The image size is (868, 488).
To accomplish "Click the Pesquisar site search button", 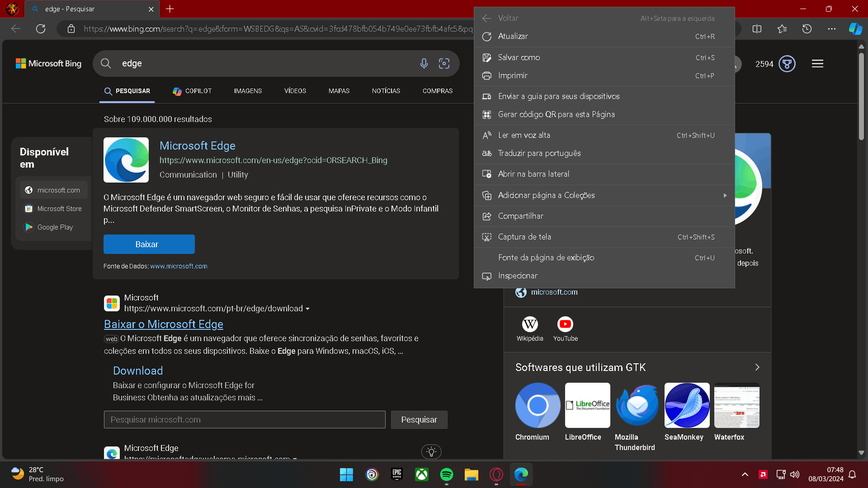I will click(419, 420).
